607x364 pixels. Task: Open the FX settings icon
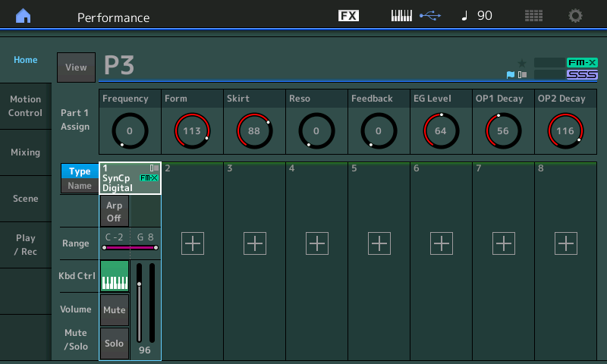[348, 16]
